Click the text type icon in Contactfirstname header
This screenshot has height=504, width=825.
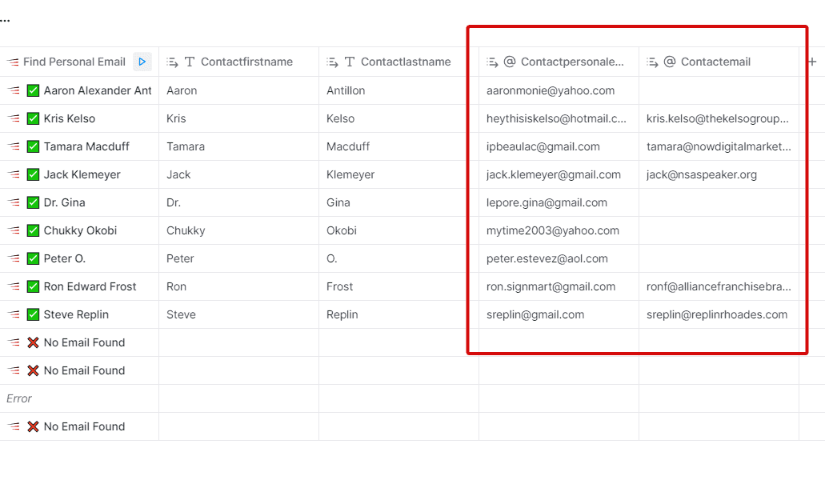(x=190, y=62)
